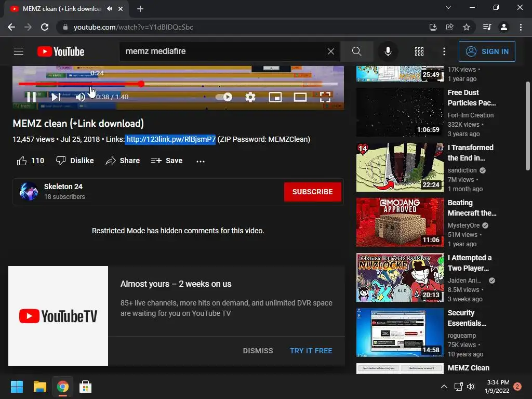Open Security Essentials video thumbnail

tap(400, 332)
